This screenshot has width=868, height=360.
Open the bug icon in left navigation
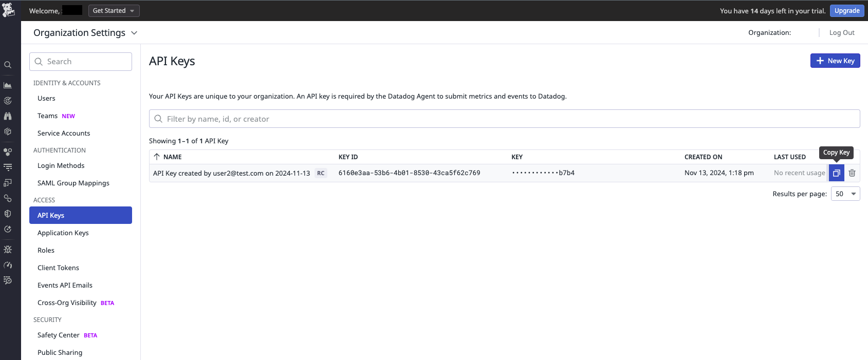click(x=8, y=250)
